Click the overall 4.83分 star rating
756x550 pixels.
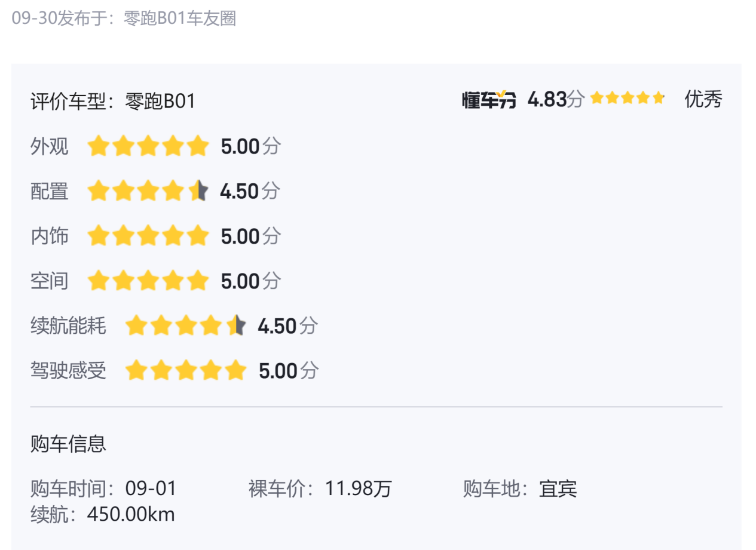click(627, 99)
